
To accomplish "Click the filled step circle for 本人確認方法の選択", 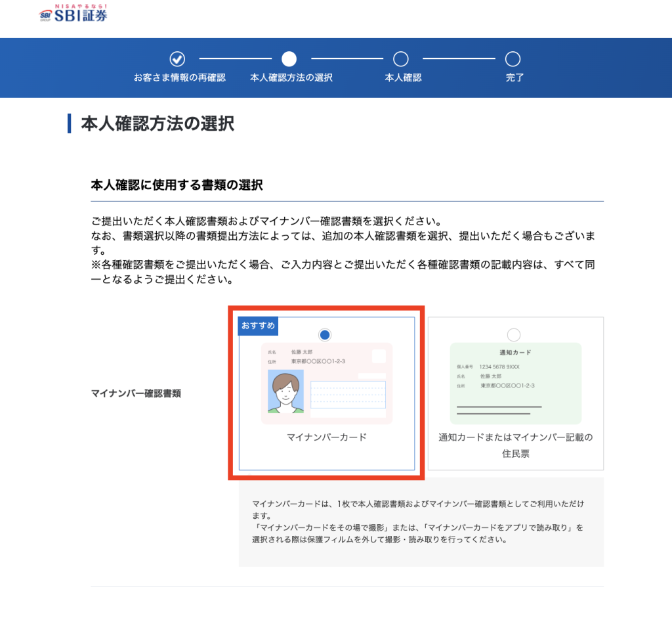I will 290,58.
